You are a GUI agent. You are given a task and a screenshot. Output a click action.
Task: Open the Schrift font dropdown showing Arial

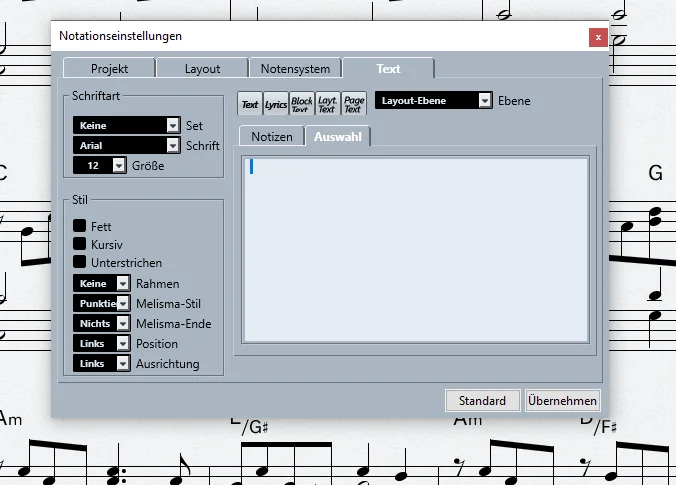(x=126, y=145)
